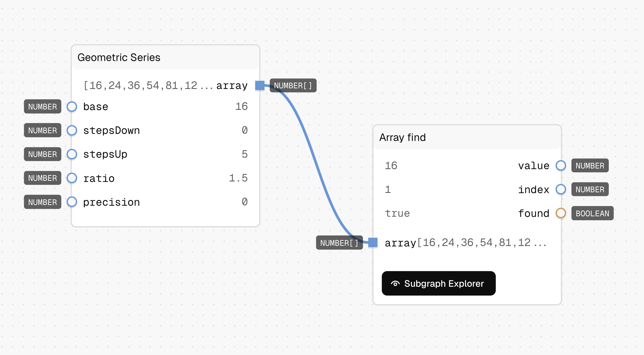Click the ratio value field showing 1.5
The width and height of the screenshot is (644, 355).
click(238, 178)
